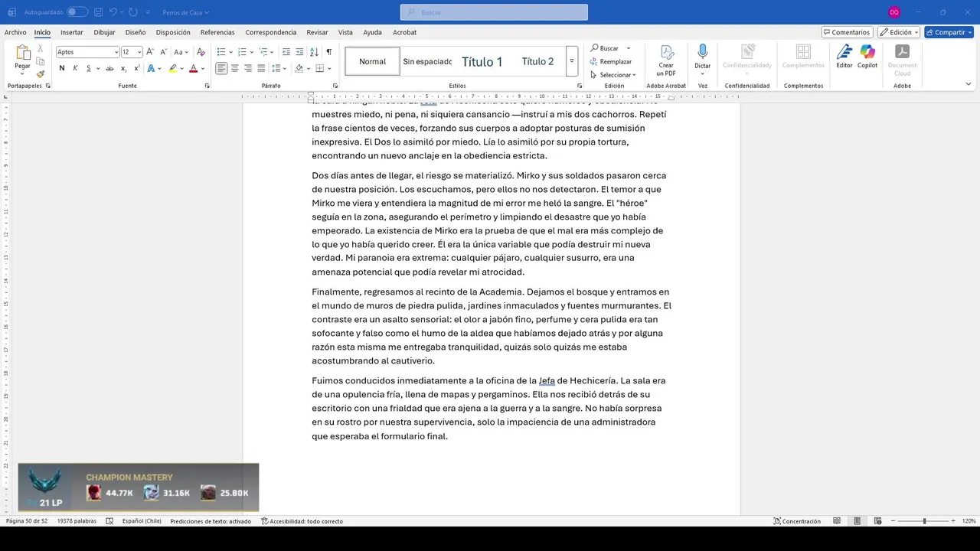Toggle underline with the S button
980x551 pixels.
pos(88,68)
